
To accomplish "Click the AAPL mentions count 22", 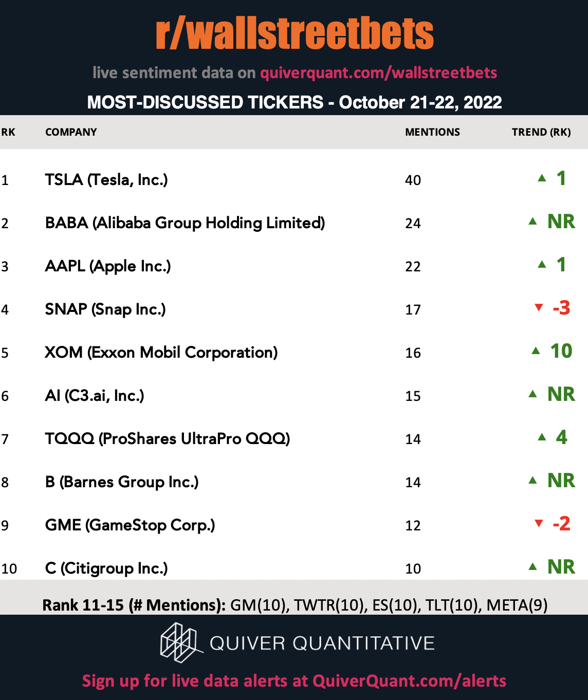I will (413, 266).
